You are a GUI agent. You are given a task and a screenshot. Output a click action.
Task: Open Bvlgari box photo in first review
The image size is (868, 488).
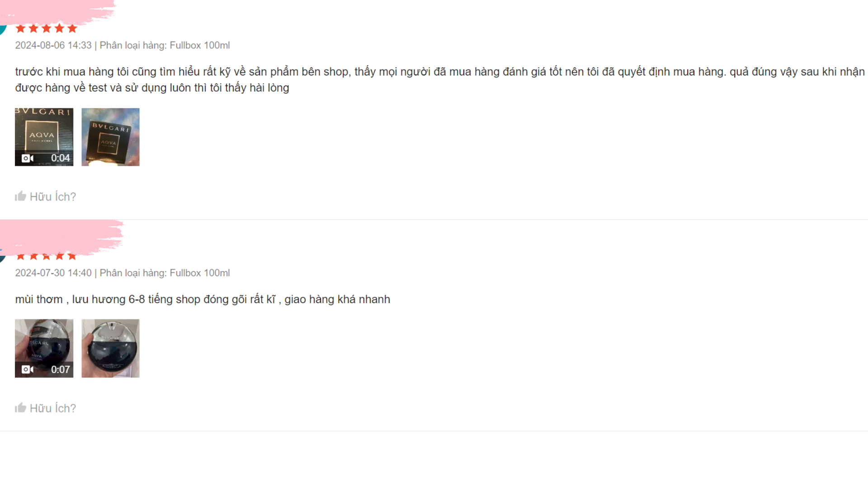click(x=110, y=137)
